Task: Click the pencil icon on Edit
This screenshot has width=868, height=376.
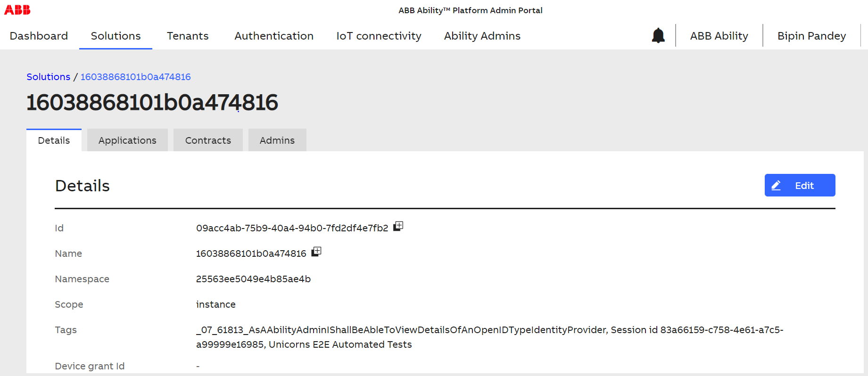Action: click(776, 186)
